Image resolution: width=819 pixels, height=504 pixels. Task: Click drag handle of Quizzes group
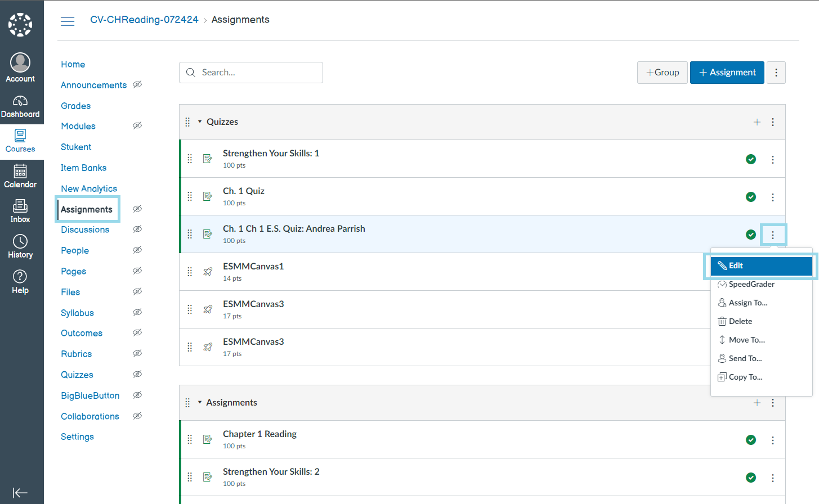[187, 122]
